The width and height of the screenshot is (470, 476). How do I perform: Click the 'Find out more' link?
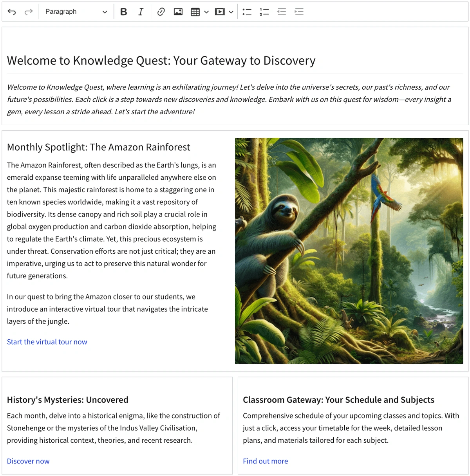[265, 461]
